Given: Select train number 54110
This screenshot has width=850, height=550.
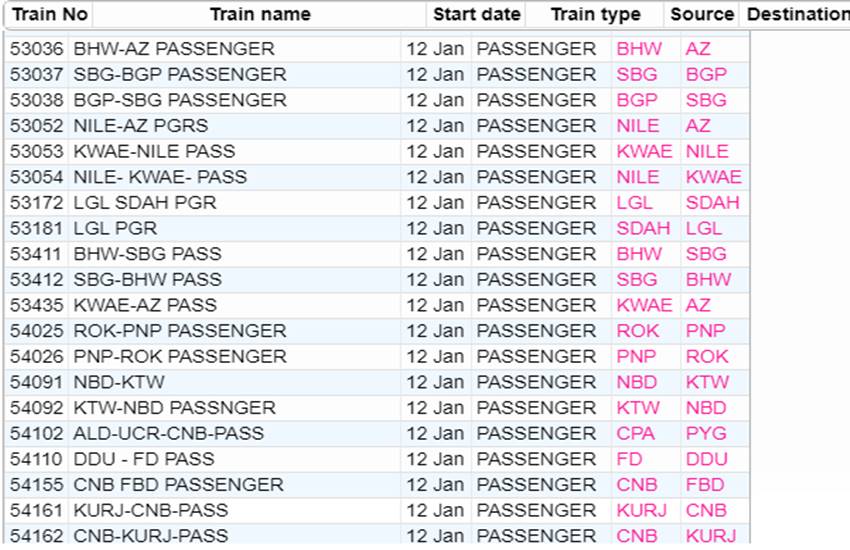Looking at the screenshot, I should tap(35, 459).
